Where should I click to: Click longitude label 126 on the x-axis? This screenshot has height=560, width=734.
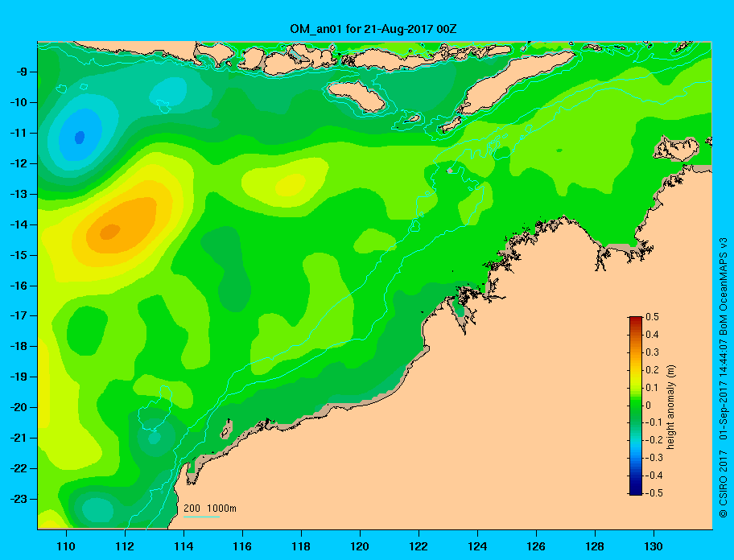click(x=536, y=546)
